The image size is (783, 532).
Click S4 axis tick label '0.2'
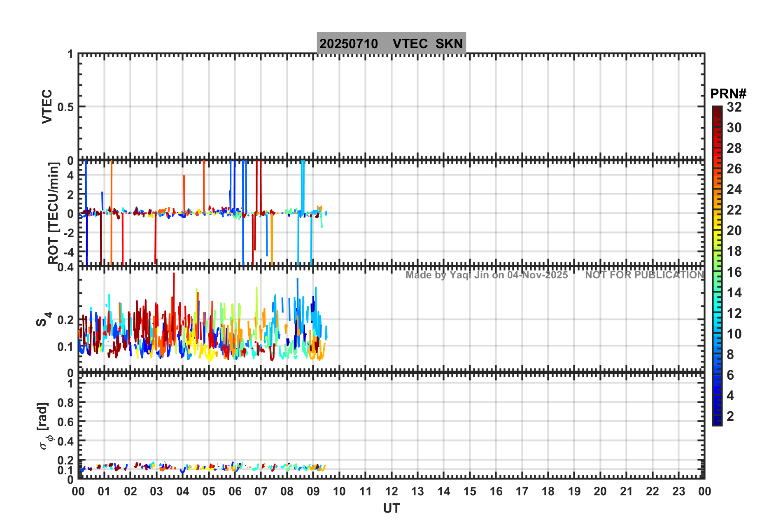coord(65,320)
